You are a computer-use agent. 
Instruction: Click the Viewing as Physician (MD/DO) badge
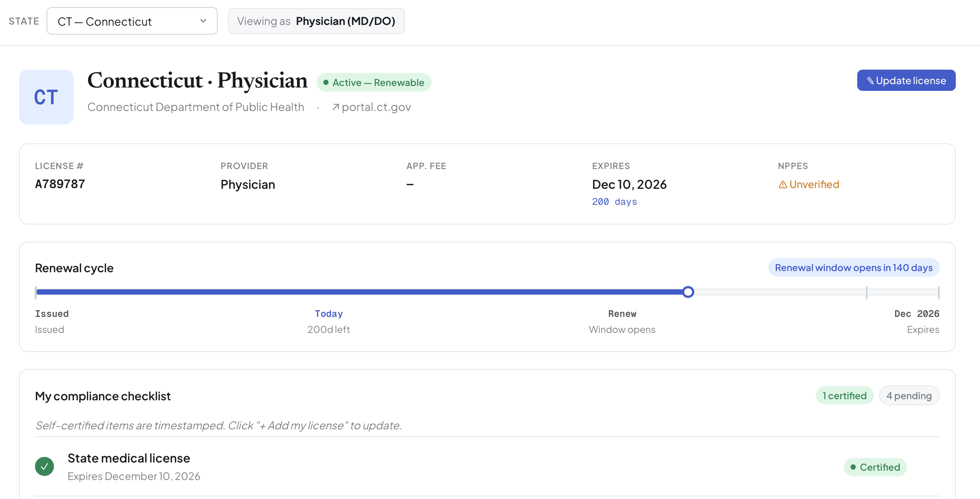pos(316,21)
